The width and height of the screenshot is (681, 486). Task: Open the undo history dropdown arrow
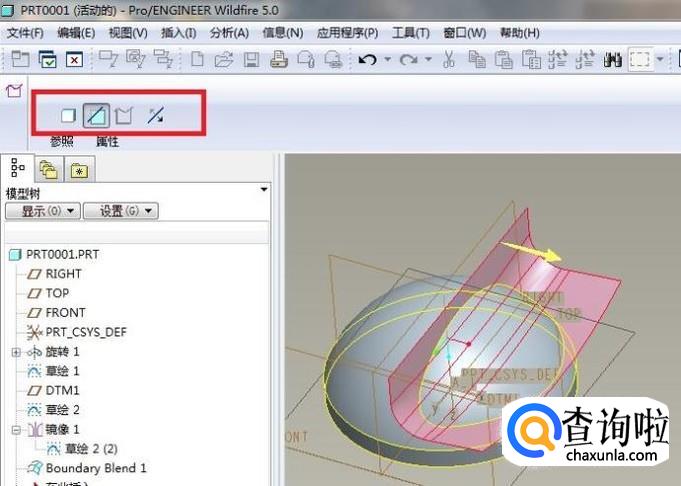[387, 59]
